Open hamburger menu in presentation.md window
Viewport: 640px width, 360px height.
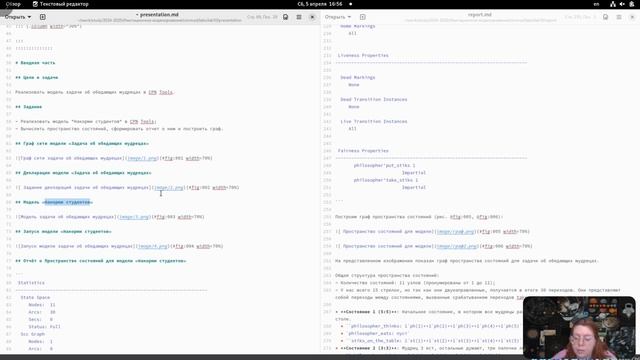pyautogui.click(x=299, y=17)
